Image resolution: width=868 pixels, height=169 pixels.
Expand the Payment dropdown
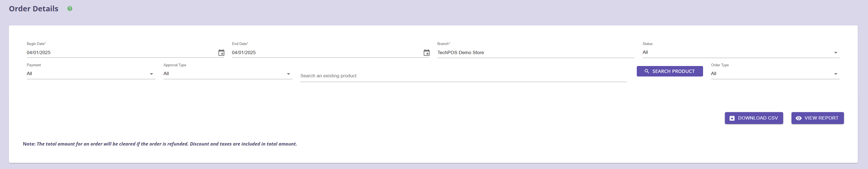91,74
